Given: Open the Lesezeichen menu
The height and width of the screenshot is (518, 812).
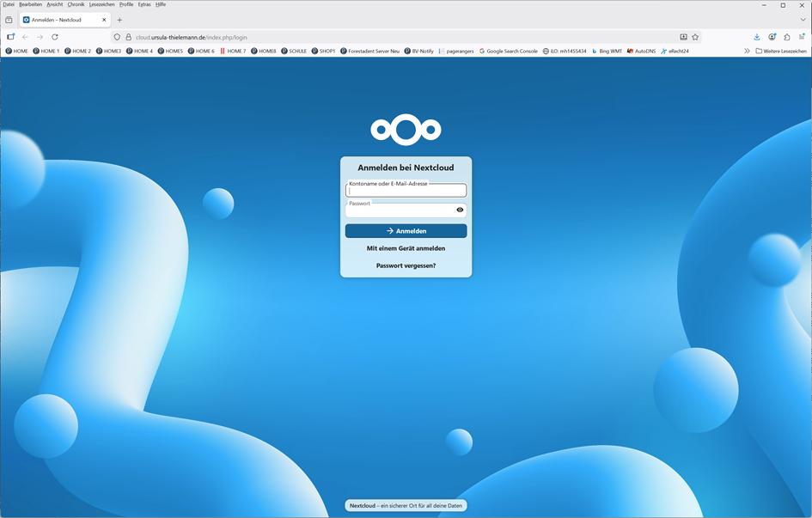Looking at the screenshot, I should tap(101, 4).
